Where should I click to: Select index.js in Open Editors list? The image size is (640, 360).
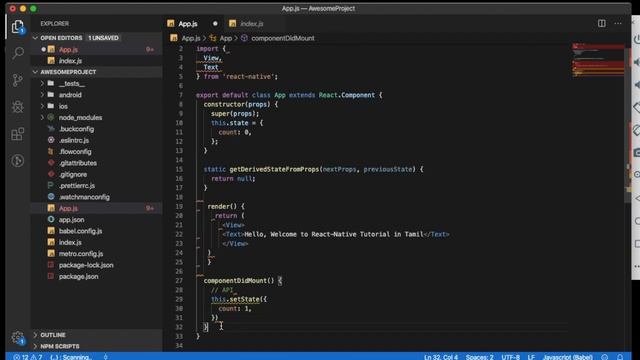point(97,61)
